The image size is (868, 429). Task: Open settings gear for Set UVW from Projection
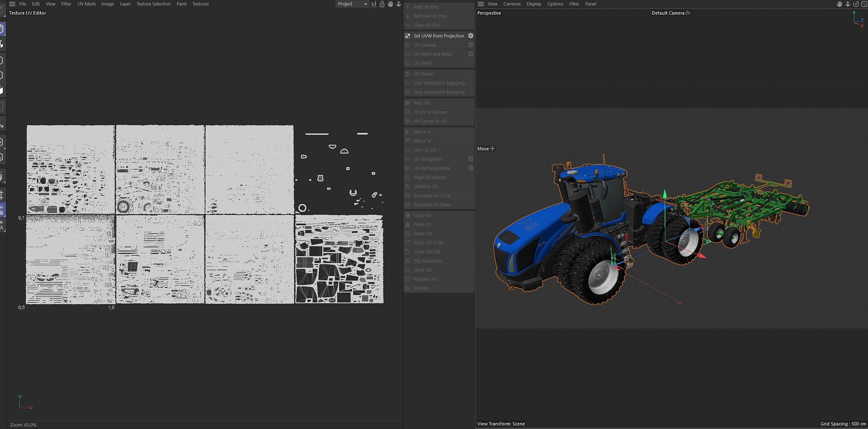coord(470,36)
